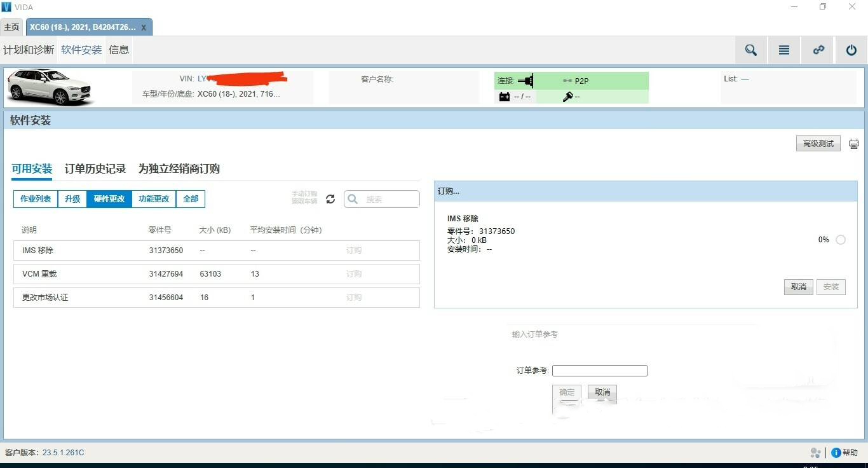The image size is (868, 468).
Task: Click the key status icon
Action: coord(568,97)
